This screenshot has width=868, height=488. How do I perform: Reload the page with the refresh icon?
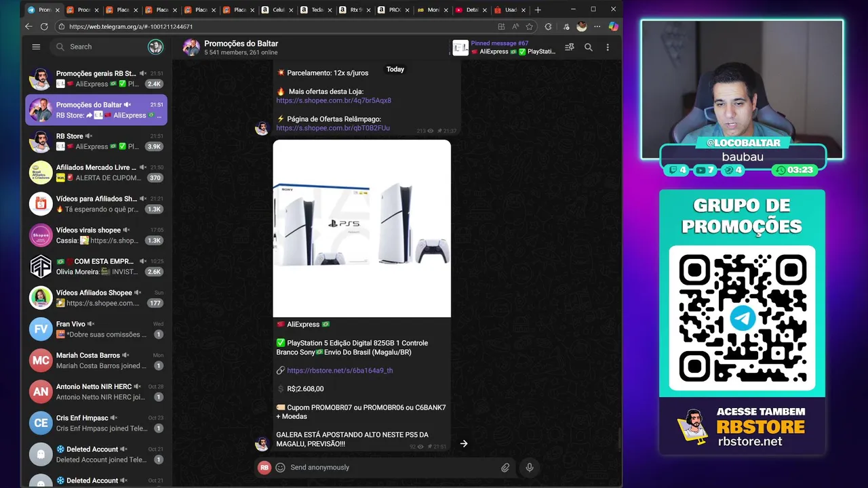(44, 26)
